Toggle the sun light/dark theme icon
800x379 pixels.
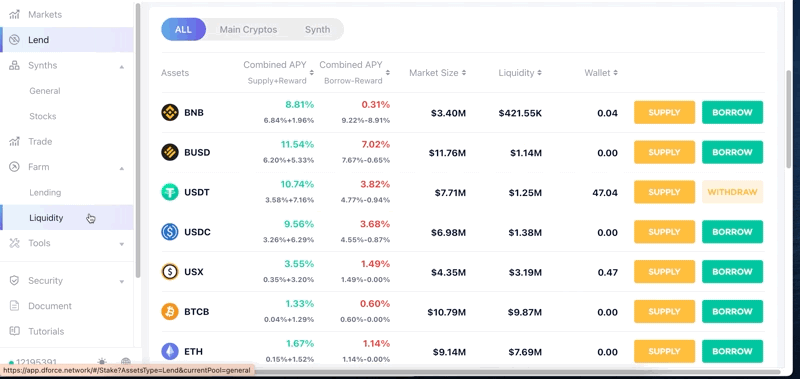(102, 362)
